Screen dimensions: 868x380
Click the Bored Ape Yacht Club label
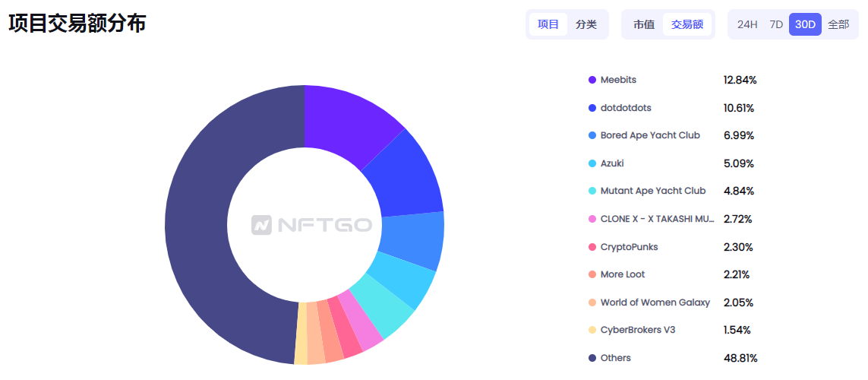tap(650, 136)
